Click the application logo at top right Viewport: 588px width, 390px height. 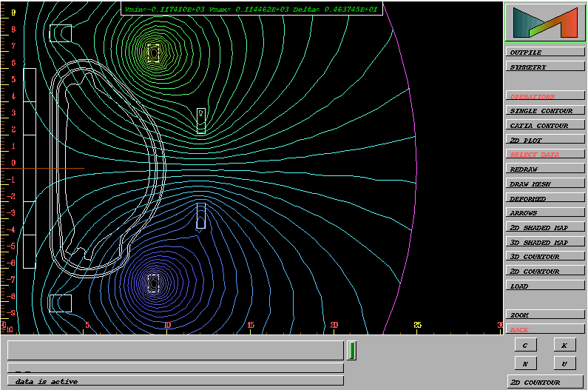click(545, 22)
